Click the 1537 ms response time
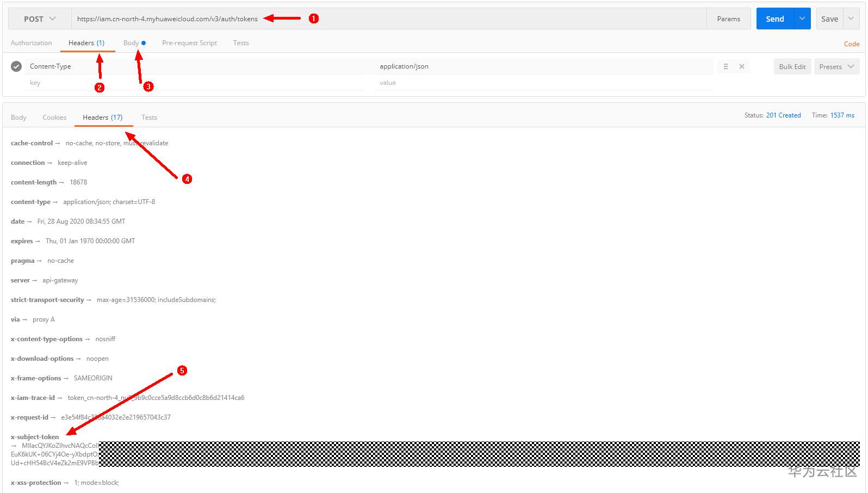 point(842,115)
